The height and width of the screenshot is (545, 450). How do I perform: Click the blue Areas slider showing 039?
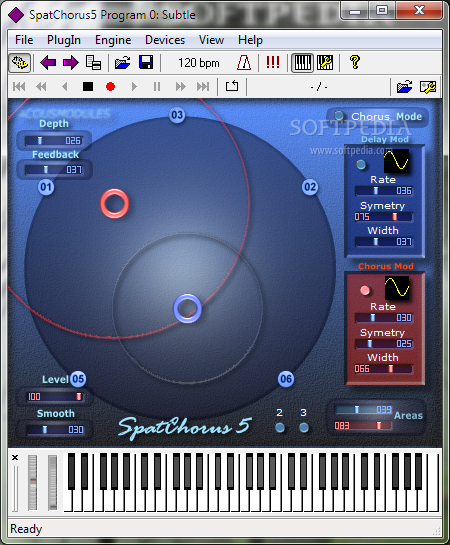(x=363, y=410)
